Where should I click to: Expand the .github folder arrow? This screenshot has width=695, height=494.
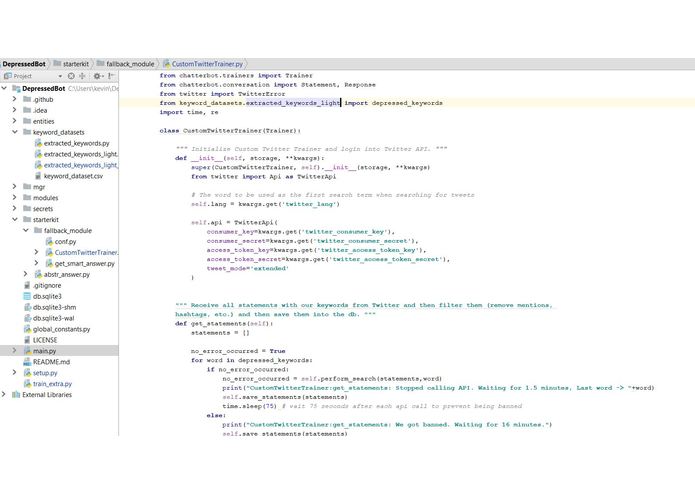pos(15,99)
